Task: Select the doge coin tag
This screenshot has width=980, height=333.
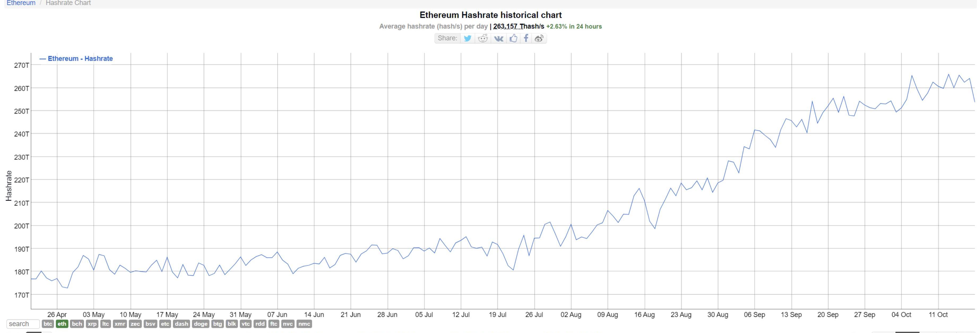Action: (x=201, y=324)
